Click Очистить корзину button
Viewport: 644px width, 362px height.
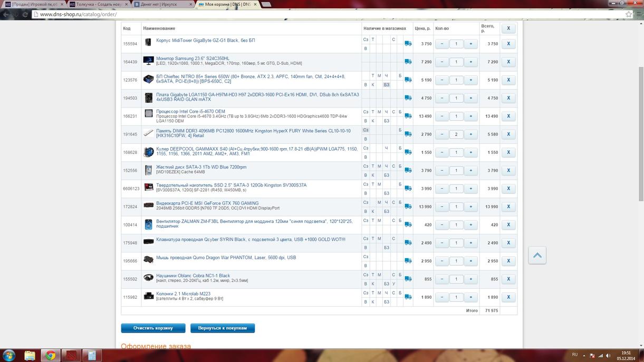click(x=153, y=328)
